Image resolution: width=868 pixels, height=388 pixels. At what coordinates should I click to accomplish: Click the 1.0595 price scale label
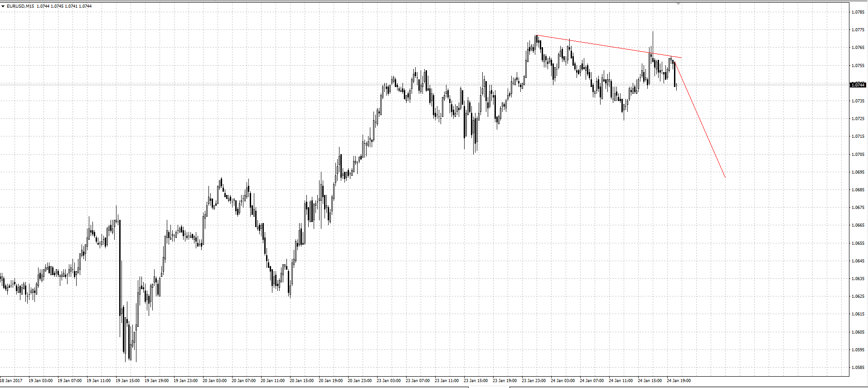pos(858,350)
